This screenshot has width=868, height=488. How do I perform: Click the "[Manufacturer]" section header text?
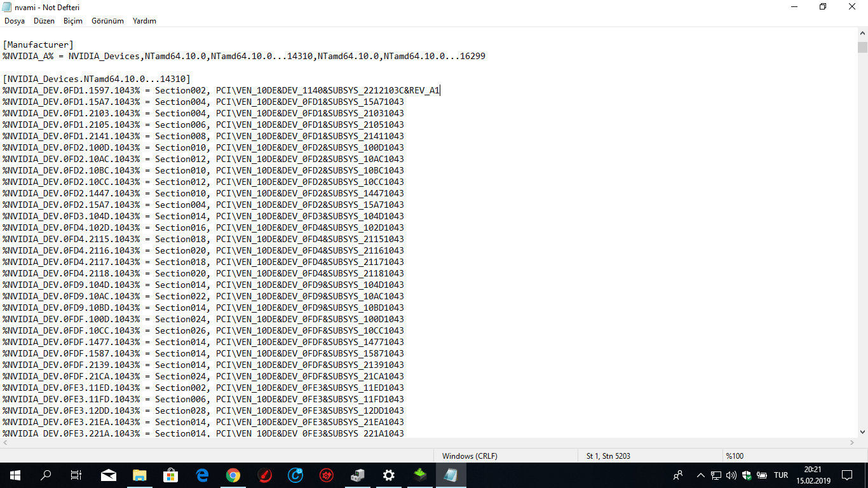pos(38,44)
